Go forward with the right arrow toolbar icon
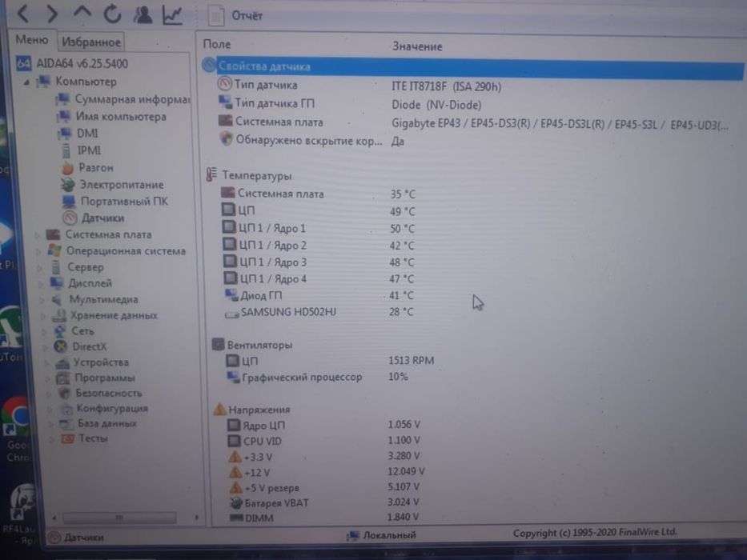Image resolution: width=747 pixels, height=560 pixels. click(52, 14)
